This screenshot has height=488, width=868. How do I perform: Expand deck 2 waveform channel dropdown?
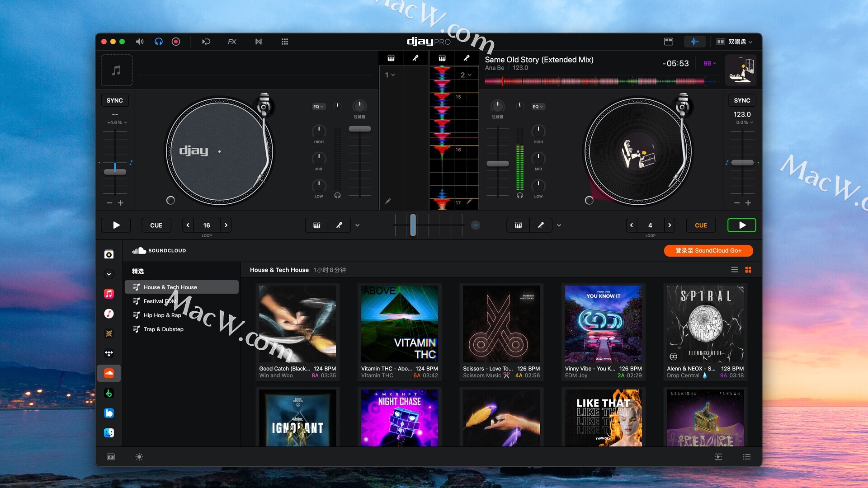click(466, 75)
